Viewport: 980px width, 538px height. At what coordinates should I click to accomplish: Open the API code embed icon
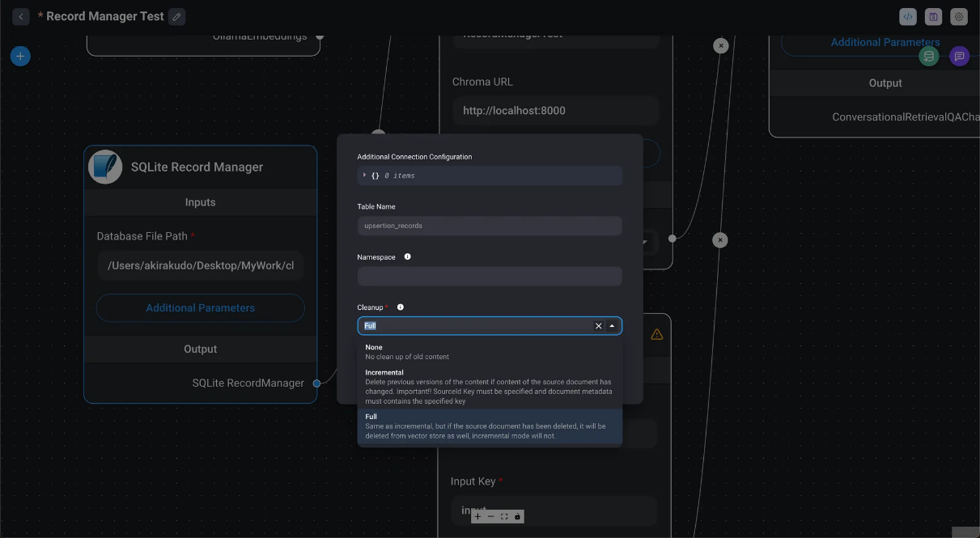(x=908, y=16)
